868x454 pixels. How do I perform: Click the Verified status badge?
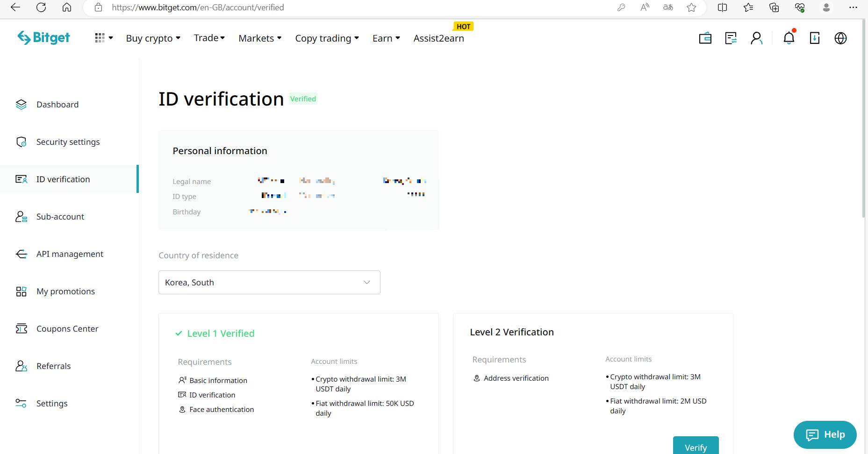pyautogui.click(x=303, y=99)
